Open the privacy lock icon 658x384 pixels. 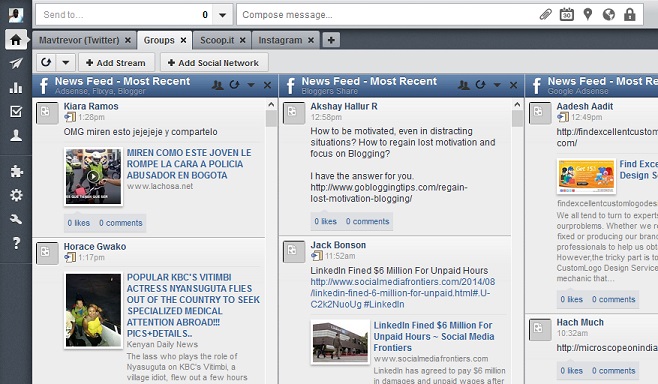tap(629, 14)
